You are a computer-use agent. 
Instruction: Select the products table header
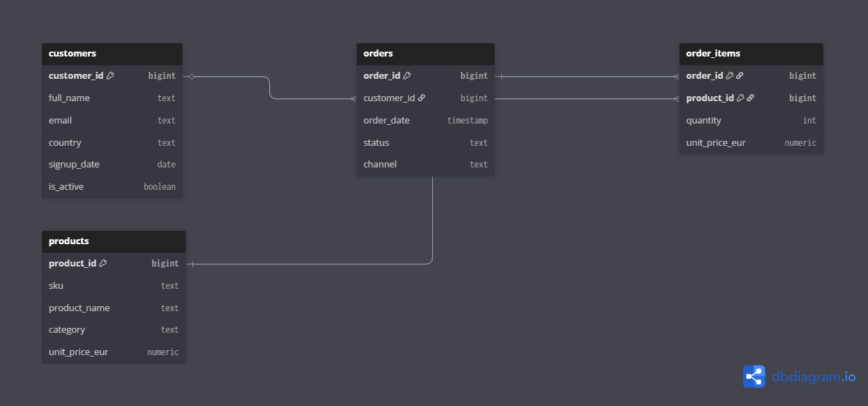(x=114, y=241)
